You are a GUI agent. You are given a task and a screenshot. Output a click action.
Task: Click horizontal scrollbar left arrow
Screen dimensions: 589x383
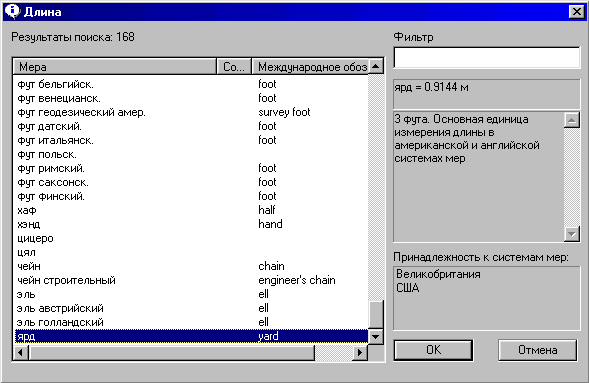[x=21, y=353]
